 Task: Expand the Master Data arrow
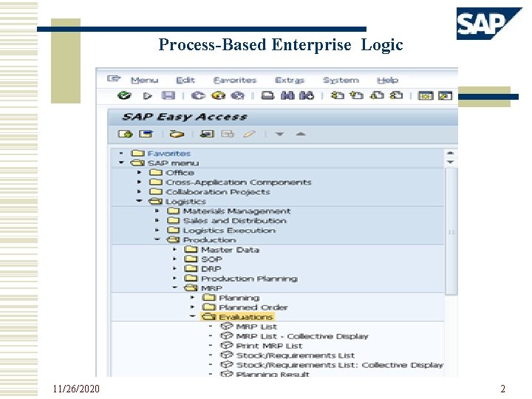174,250
